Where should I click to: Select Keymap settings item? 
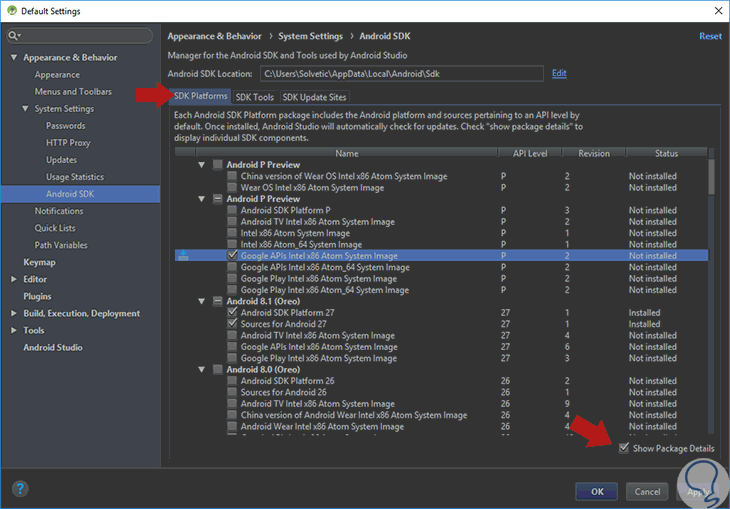coord(39,262)
